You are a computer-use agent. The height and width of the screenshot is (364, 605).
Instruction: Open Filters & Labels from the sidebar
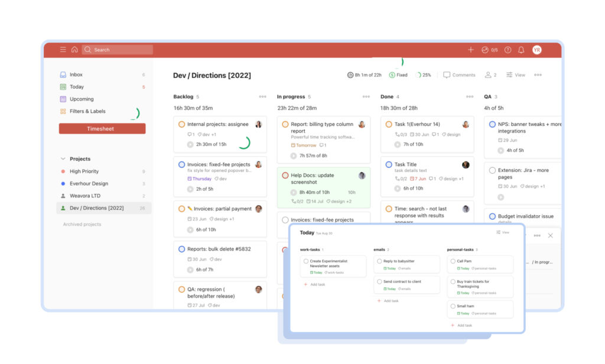pos(87,111)
